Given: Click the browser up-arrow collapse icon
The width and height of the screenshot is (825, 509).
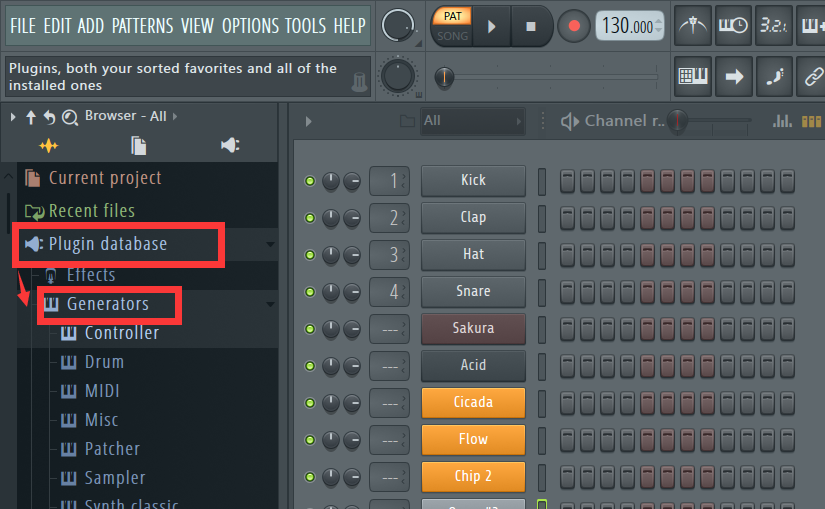Looking at the screenshot, I should click(x=31, y=117).
